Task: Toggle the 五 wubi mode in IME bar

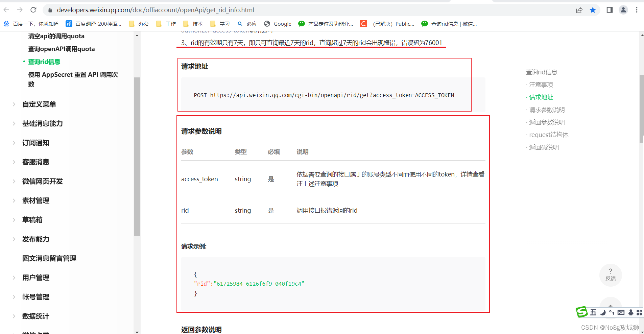Action: click(593, 312)
